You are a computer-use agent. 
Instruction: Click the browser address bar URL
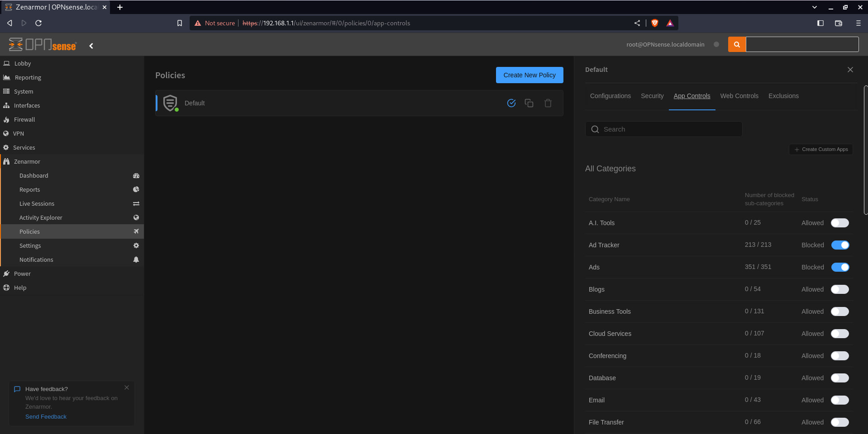[326, 23]
